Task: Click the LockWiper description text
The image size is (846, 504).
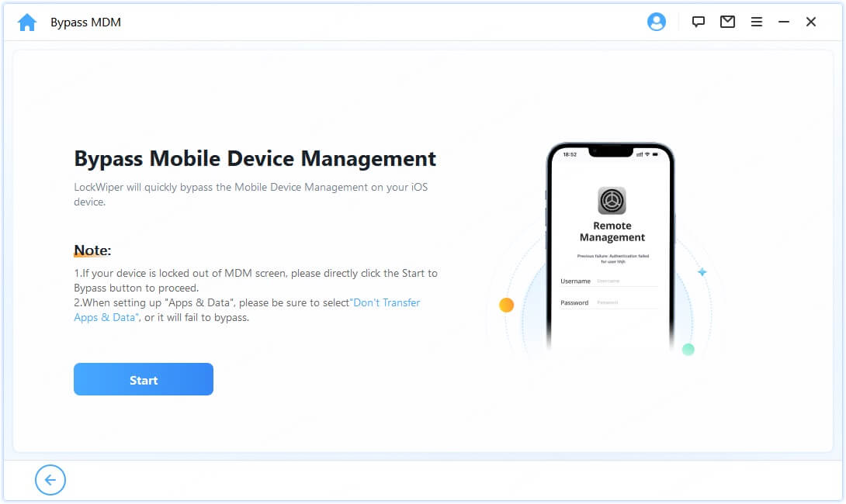Action: (251, 194)
